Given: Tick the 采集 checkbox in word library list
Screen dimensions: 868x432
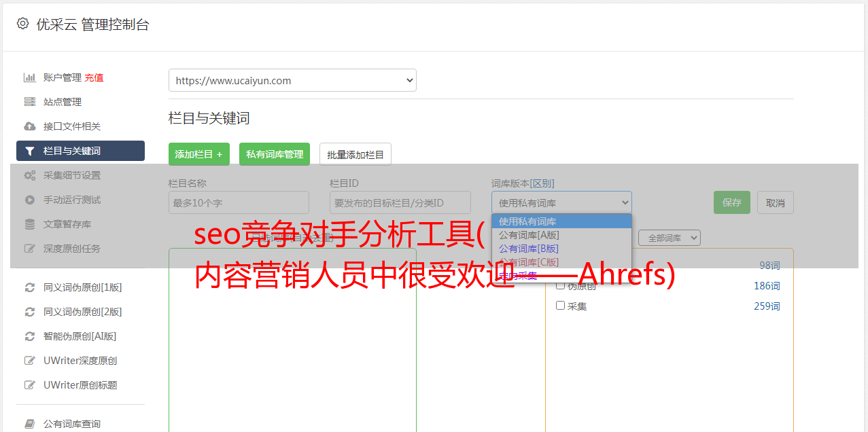Looking at the screenshot, I should [x=560, y=306].
